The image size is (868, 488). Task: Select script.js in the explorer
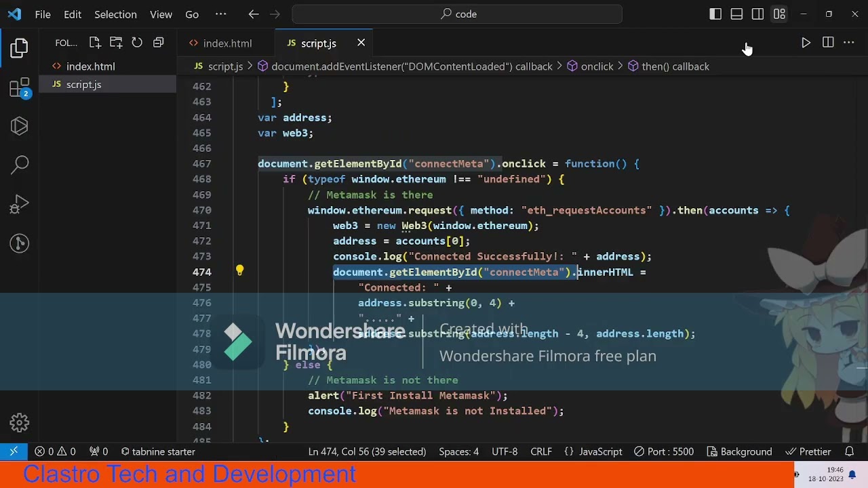click(x=108, y=84)
